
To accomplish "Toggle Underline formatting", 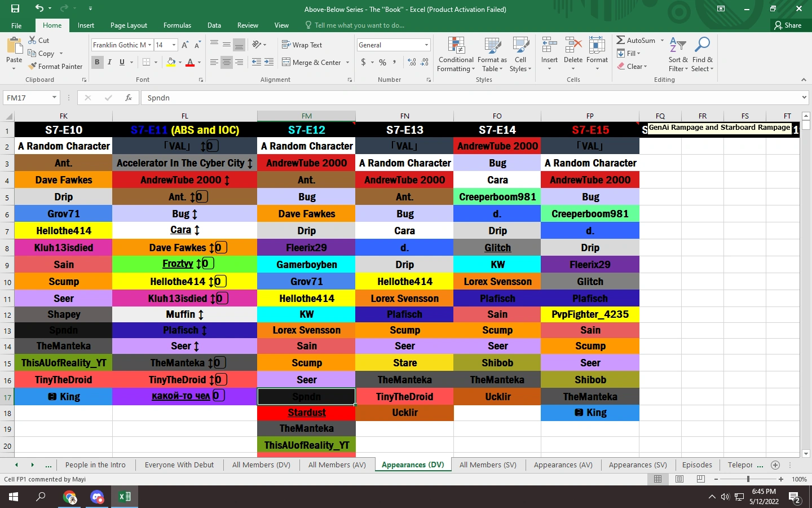I will (122, 62).
